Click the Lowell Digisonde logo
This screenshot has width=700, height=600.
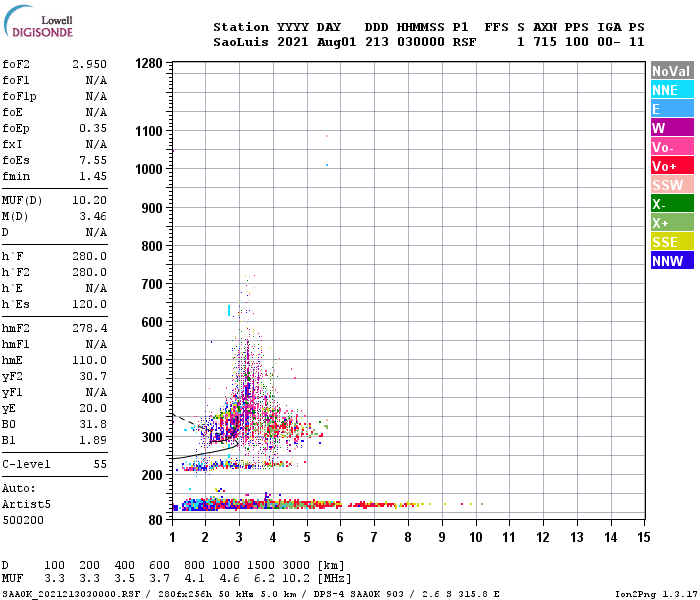click(x=38, y=21)
